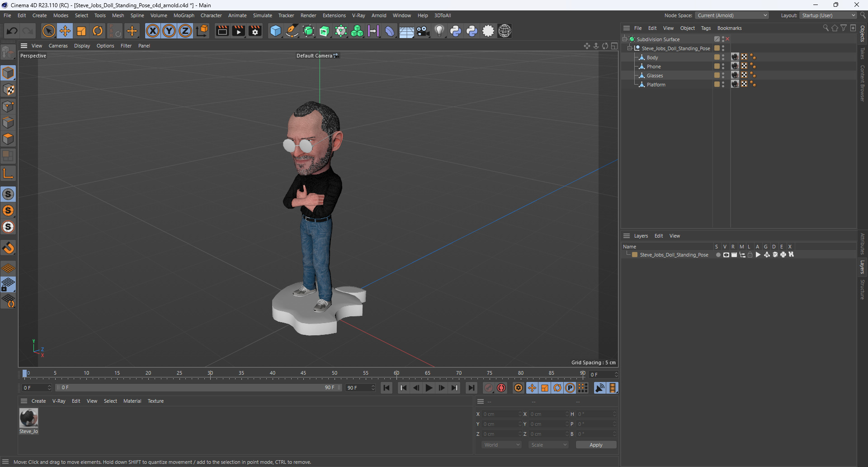Screen dimensions: 868x467
Task: Go to start of animation
Action: point(387,388)
